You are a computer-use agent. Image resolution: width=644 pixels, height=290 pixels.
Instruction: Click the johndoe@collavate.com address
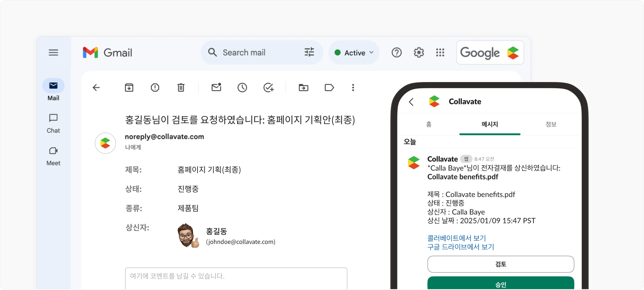pyautogui.click(x=241, y=242)
